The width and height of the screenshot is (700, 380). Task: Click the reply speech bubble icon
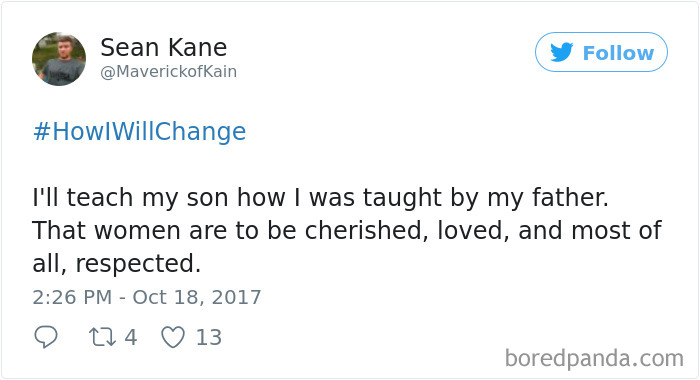pyautogui.click(x=46, y=337)
